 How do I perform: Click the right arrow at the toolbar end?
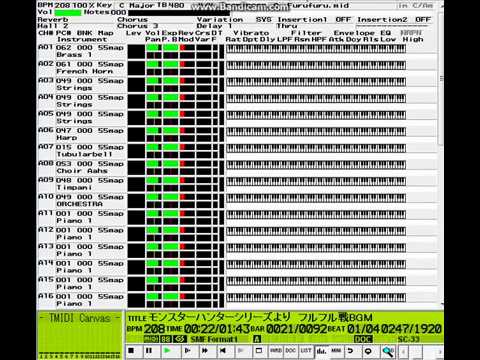pos(439,351)
